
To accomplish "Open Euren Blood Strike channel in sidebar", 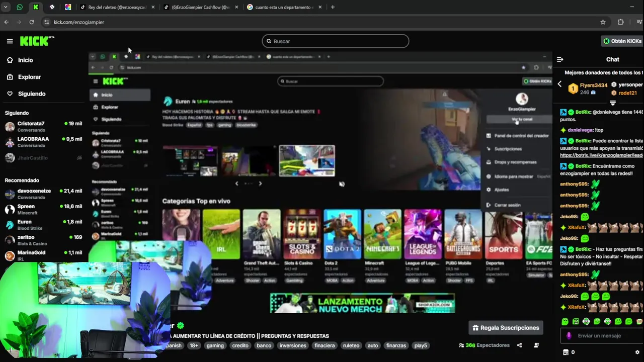I will pyautogui.click(x=44, y=225).
